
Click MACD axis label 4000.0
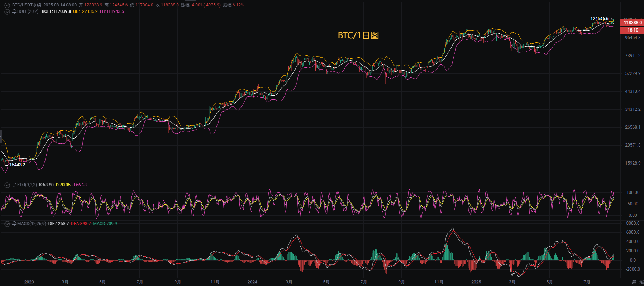click(633, 242)
